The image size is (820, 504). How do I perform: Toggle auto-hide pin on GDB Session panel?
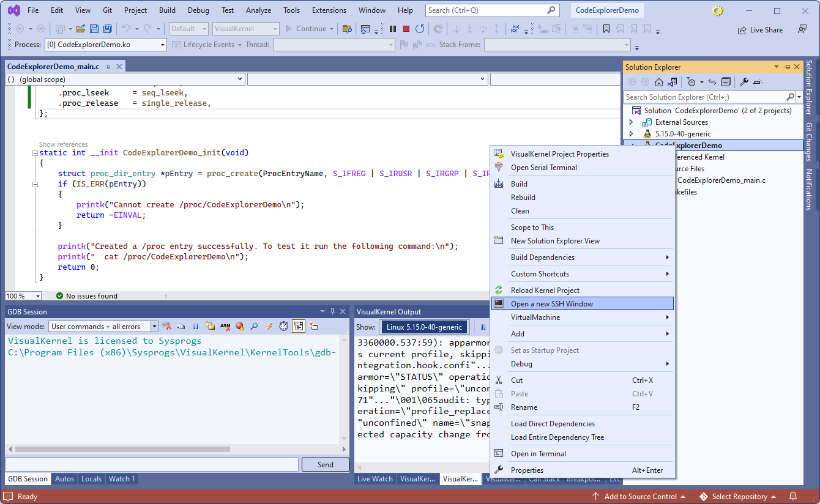tap(333, 311)
